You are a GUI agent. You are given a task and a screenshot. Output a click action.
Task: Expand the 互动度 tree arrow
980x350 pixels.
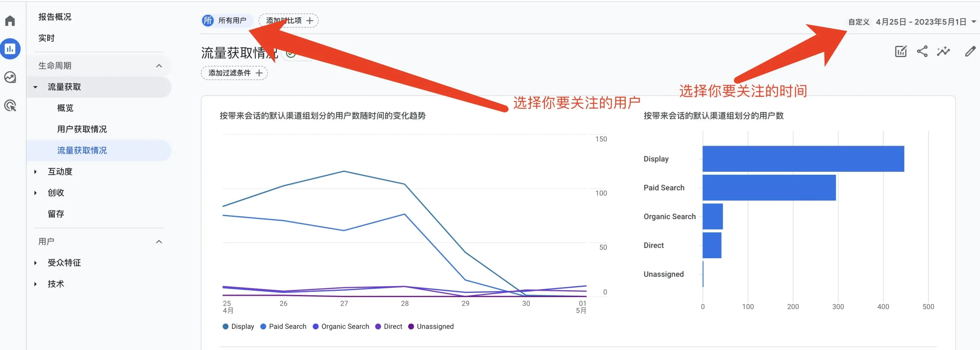[x=35, y=172]
